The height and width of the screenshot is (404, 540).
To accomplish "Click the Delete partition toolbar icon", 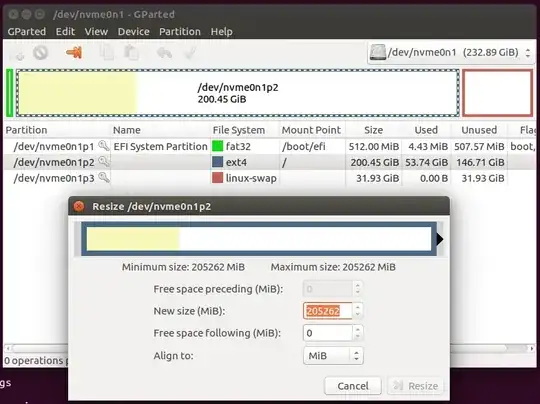I will coord(40,53).
